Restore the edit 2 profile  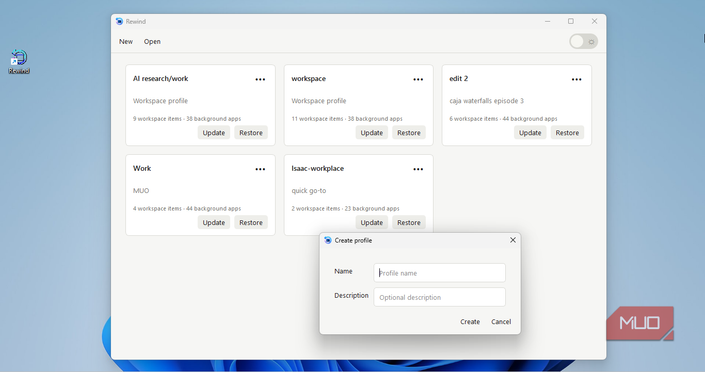[x=567, y=133]
